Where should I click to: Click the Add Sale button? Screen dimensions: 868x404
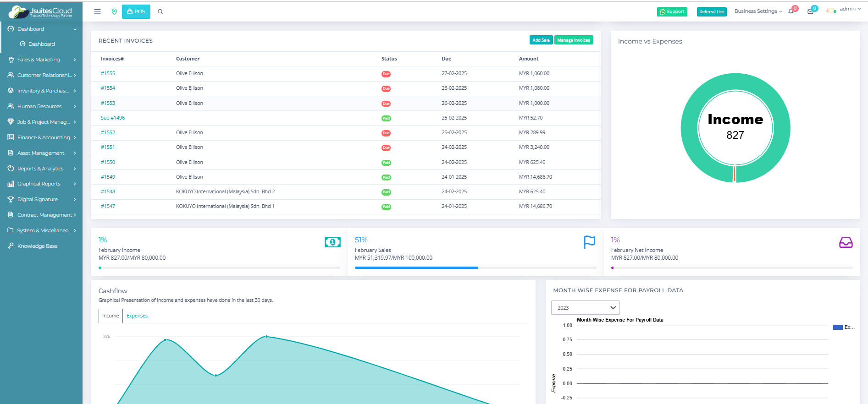tap(541, 40)
